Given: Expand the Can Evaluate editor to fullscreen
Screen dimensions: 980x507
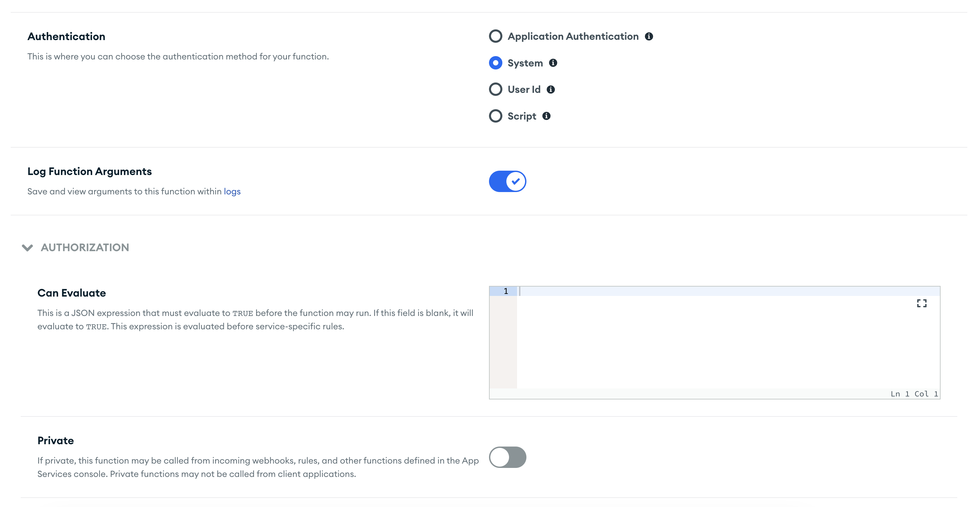Looking at the screenshot, I should pos(922,303).
